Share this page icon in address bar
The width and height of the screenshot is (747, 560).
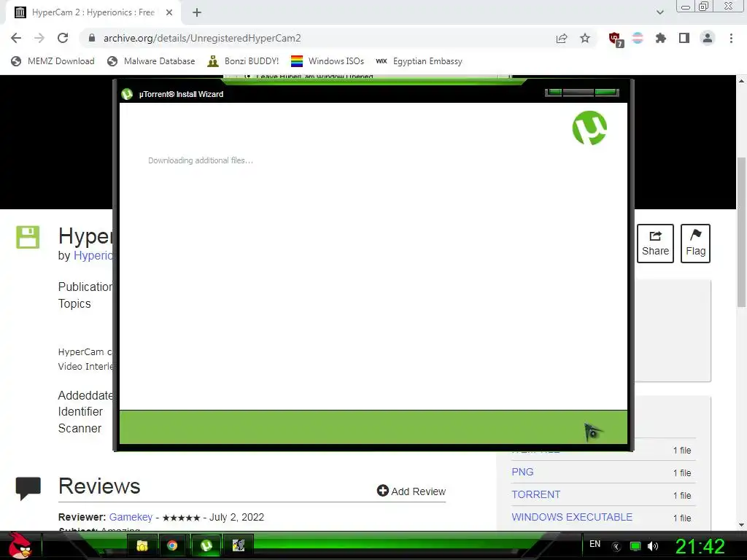point(562,39)
